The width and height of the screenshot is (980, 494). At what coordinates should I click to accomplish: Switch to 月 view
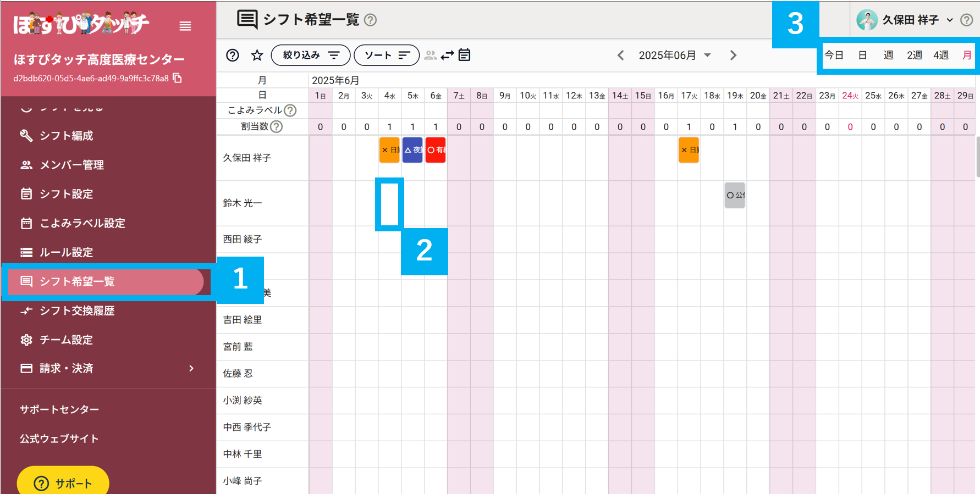967,55
